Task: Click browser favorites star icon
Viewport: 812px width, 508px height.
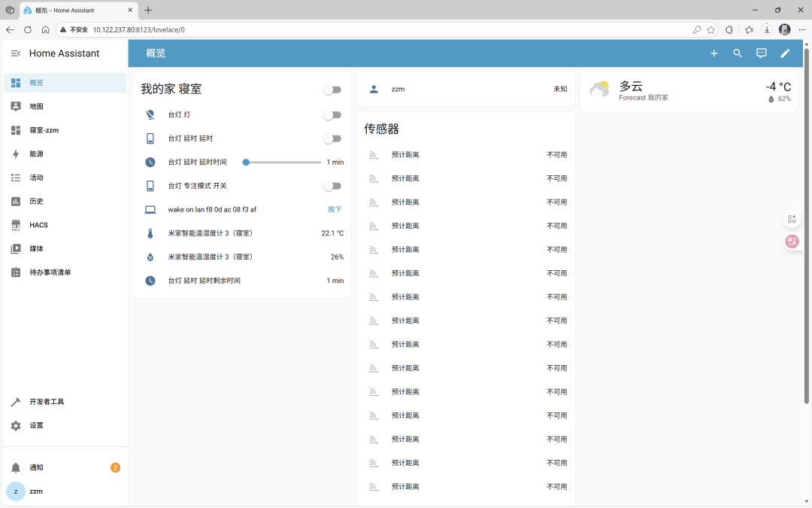Action: [711, 29]
